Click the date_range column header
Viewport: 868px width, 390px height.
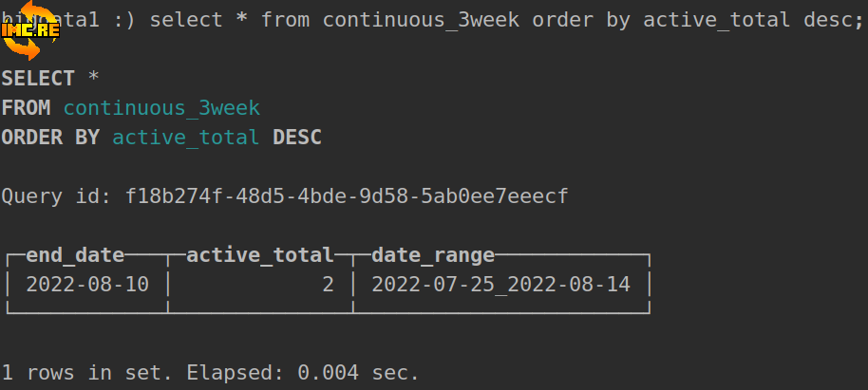point(433,254)
